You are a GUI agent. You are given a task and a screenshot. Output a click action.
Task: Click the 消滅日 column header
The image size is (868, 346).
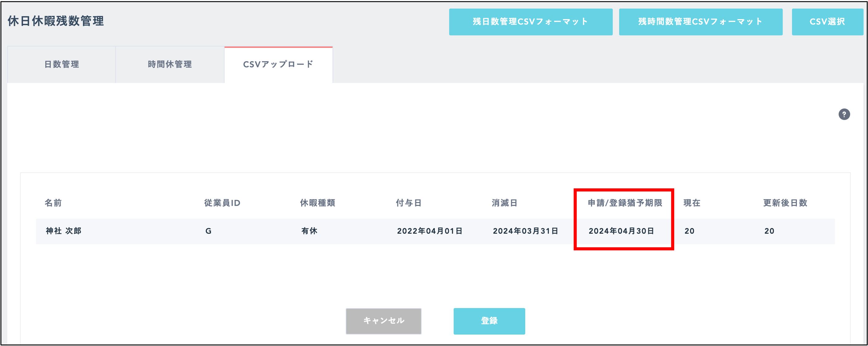coord(505,203)
